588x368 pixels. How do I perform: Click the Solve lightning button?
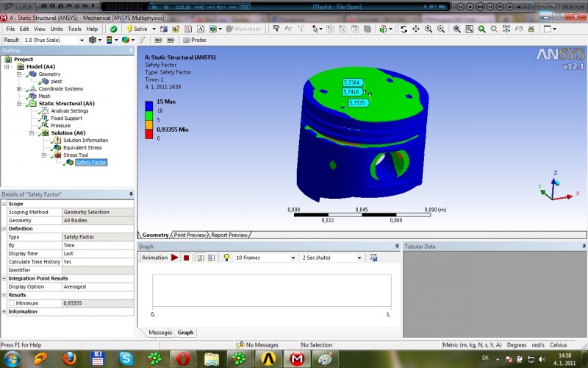(x=137, y=29)
